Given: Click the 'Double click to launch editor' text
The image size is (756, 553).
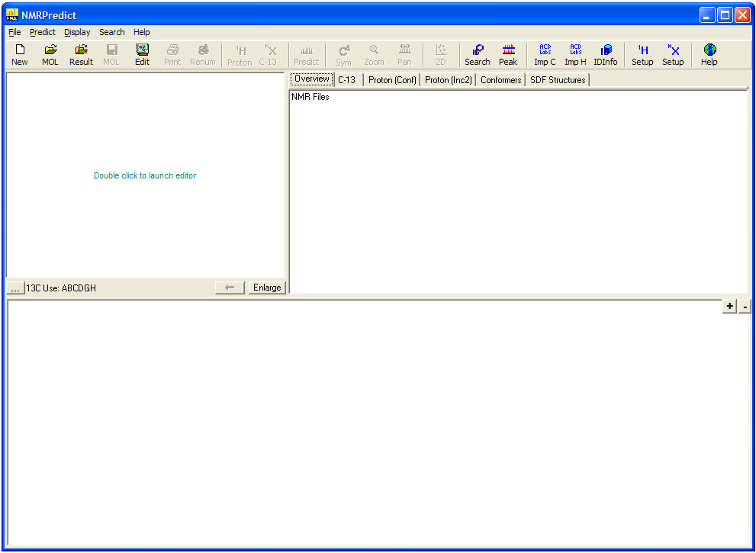Looking at the screenshot, I should (145, 176).
